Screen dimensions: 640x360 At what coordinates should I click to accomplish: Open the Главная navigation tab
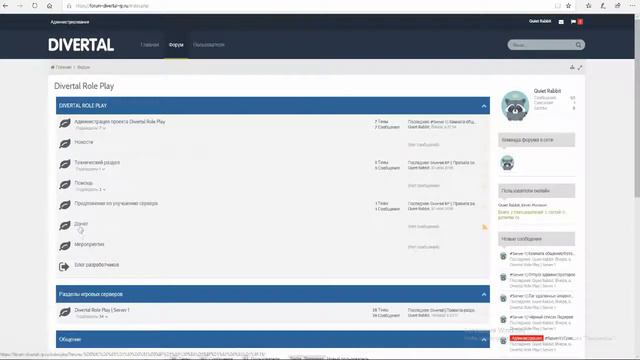(x=150, y=45)
